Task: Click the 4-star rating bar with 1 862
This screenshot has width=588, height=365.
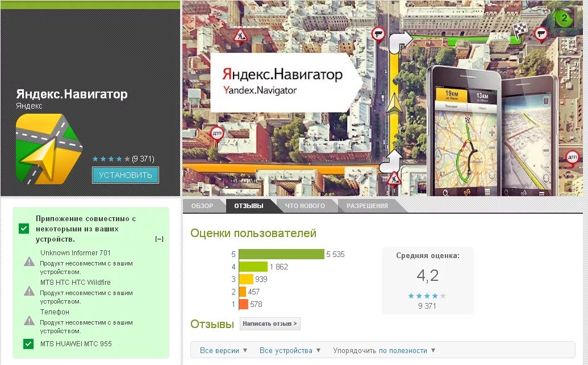Action: pos(253,267)
